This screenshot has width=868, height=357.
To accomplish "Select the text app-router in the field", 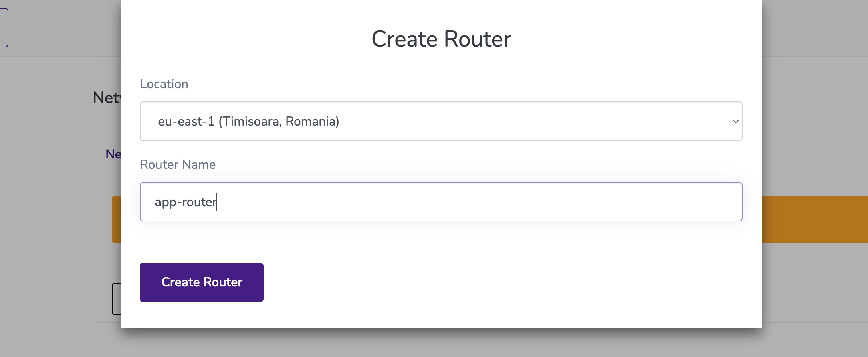I will pyautogui.click(x=186, y=202).
